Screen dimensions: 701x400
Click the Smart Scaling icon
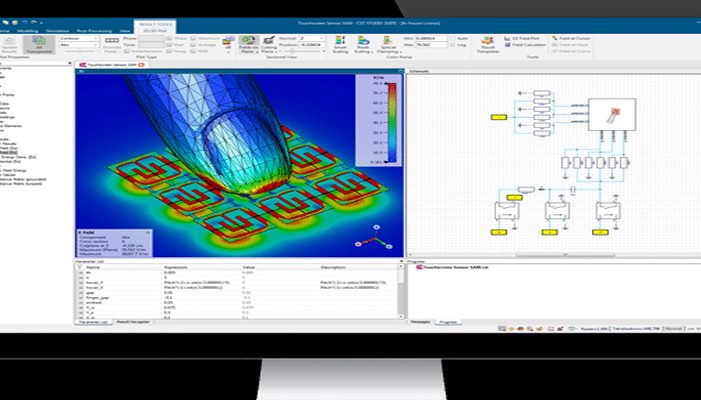(340, 46)
